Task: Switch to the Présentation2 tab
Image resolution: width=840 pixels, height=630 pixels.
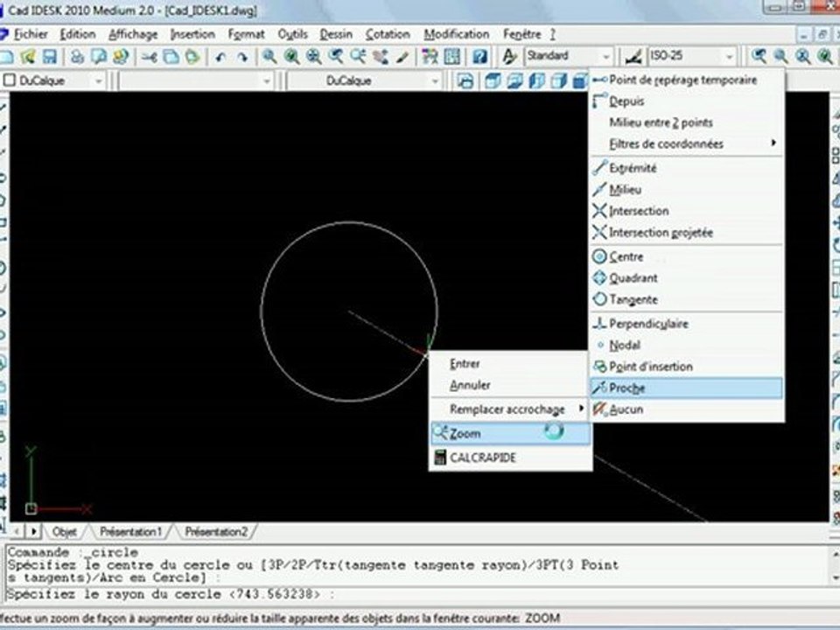Action: 216,532
